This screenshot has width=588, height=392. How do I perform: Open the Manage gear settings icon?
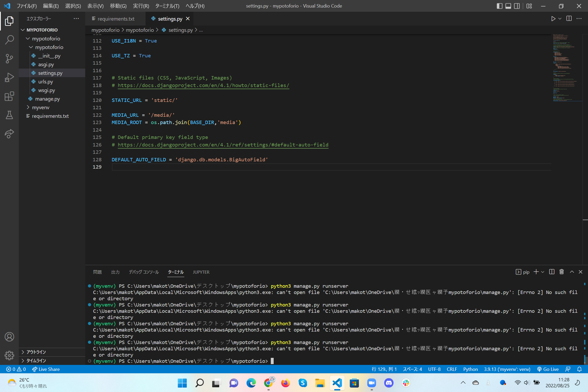9,355
